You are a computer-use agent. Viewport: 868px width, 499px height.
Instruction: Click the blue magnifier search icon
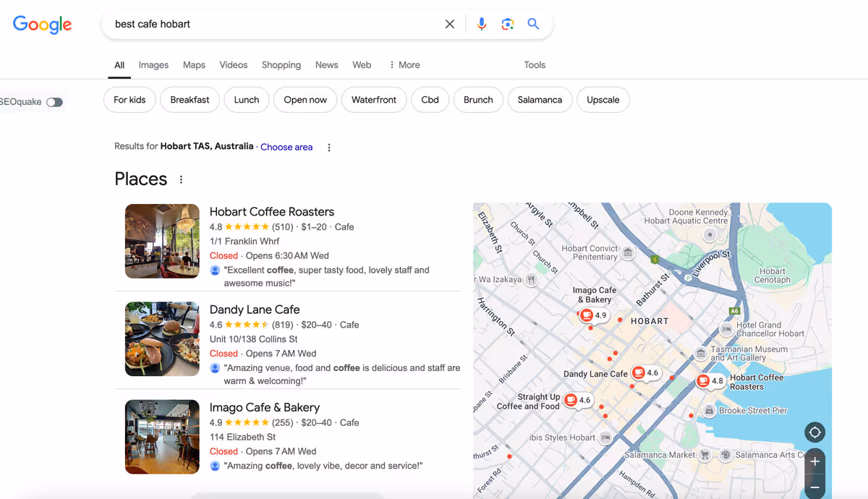click(533, 24)
